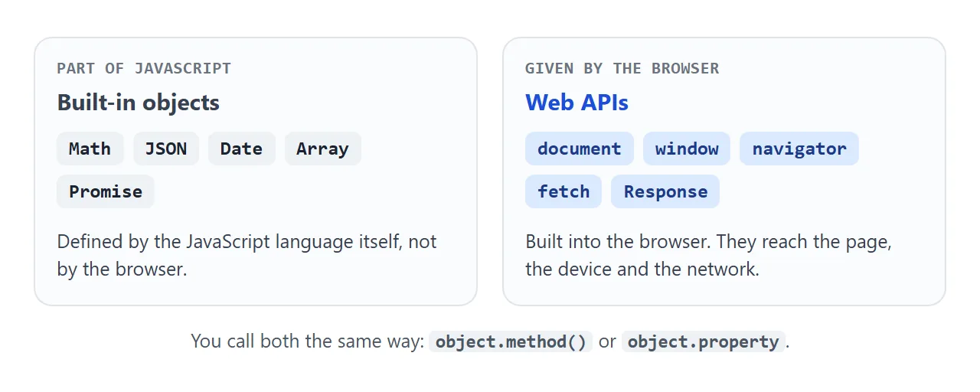Click the fetch chip

coord(563,191)
